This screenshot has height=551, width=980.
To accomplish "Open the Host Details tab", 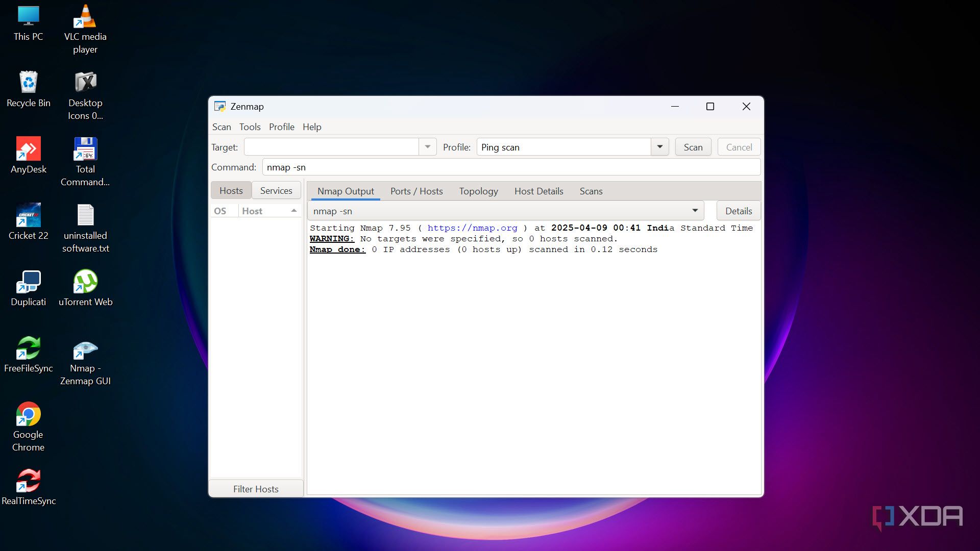I will 538,191.
